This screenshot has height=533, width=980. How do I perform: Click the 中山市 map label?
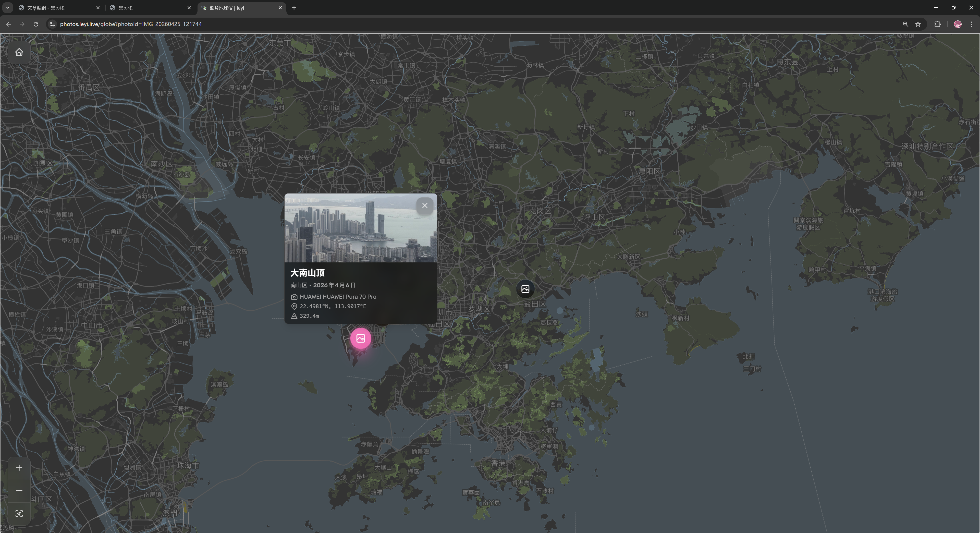(92, 325)
